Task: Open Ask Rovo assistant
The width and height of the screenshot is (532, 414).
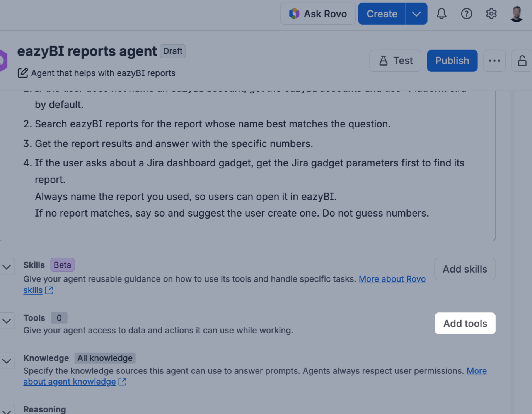Action: tap(318, 14)
